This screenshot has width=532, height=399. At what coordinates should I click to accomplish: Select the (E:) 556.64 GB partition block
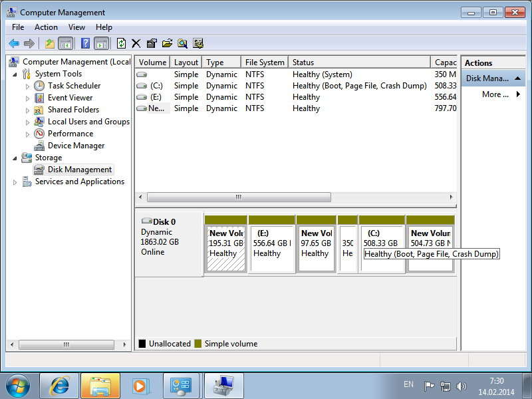[x=272, y=248]
